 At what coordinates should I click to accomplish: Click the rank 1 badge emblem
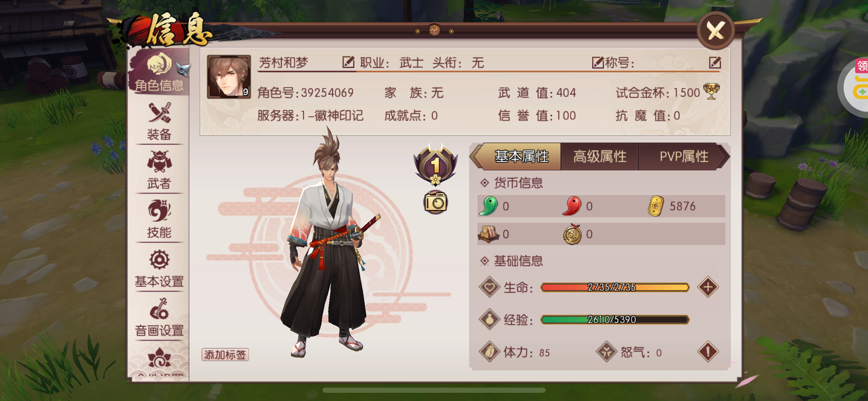tap(435, 164)
